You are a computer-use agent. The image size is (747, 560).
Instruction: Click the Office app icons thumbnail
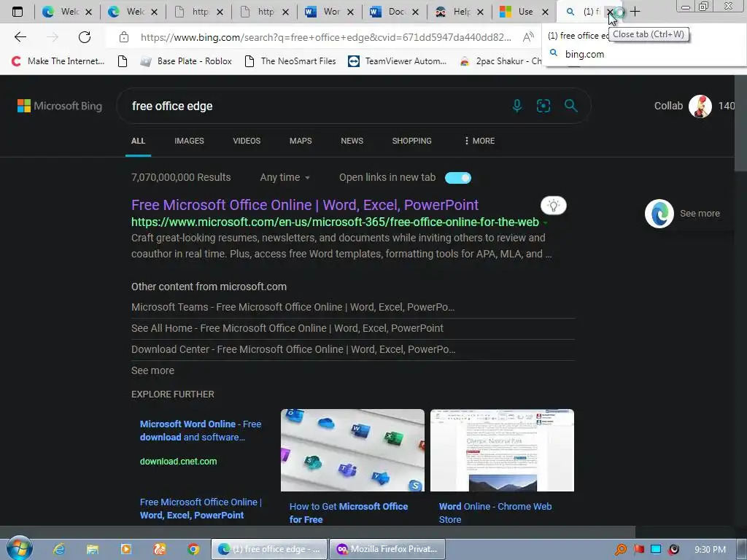point(352,450)
